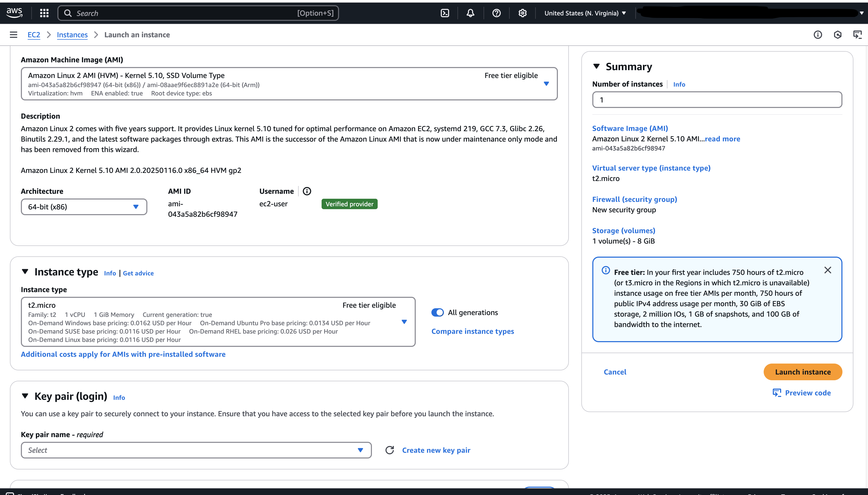This screenshot has height=495, width=868.
Task: Open Firewall (security group) summary link
Action: pyautogui.click(x=634, y=199)
